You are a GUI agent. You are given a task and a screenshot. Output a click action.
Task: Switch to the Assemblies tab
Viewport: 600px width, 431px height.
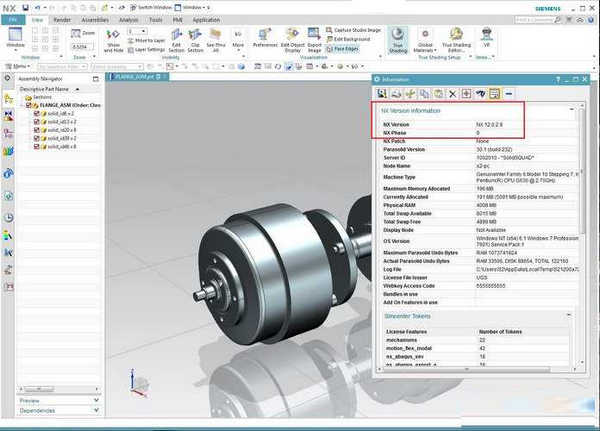click(x=95, y=20)
